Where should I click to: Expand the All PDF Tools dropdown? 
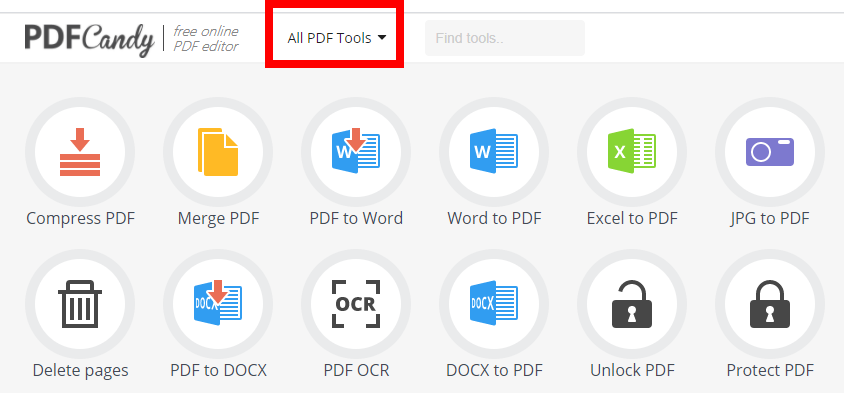coord(337,38)
